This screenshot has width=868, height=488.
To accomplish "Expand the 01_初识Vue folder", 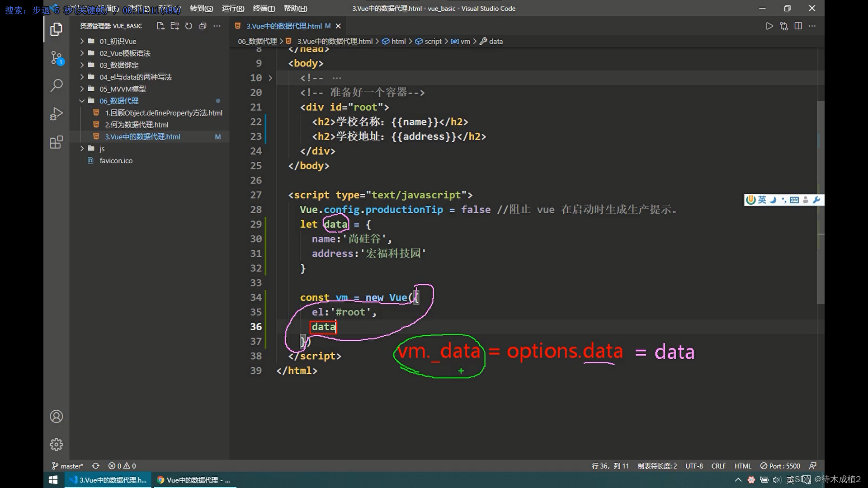I will tap(149, 41).
